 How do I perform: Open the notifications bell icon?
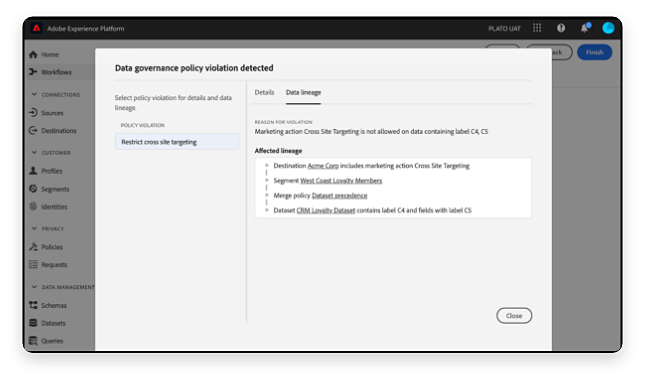pyautogui.click(x=585, y=28)
